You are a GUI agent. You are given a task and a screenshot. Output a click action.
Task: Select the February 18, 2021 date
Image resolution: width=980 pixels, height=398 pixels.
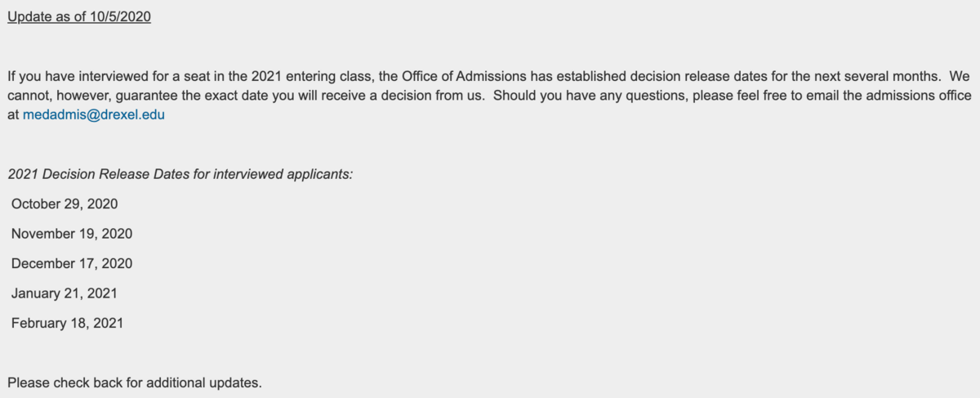pyautogui.click(x=67, y=323)
